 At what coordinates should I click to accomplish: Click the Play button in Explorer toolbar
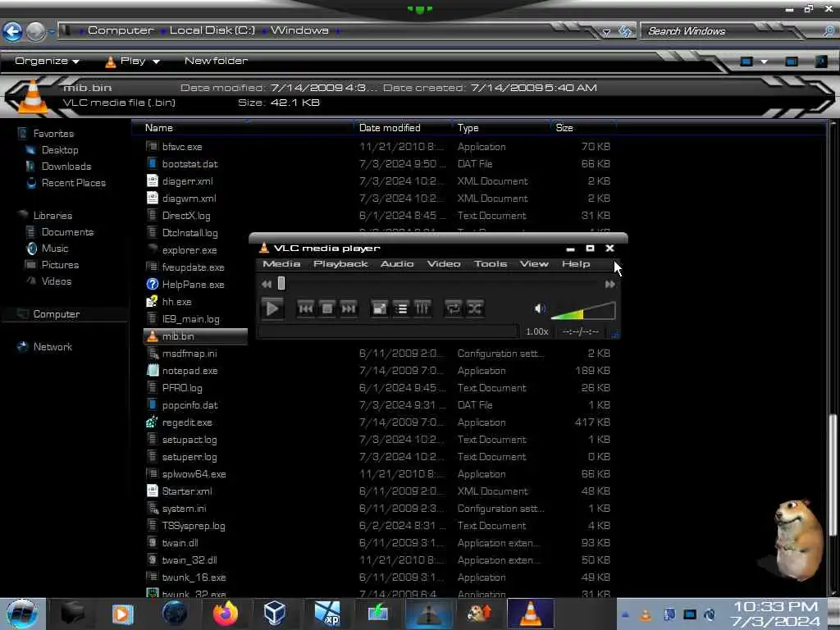(126, 61)
